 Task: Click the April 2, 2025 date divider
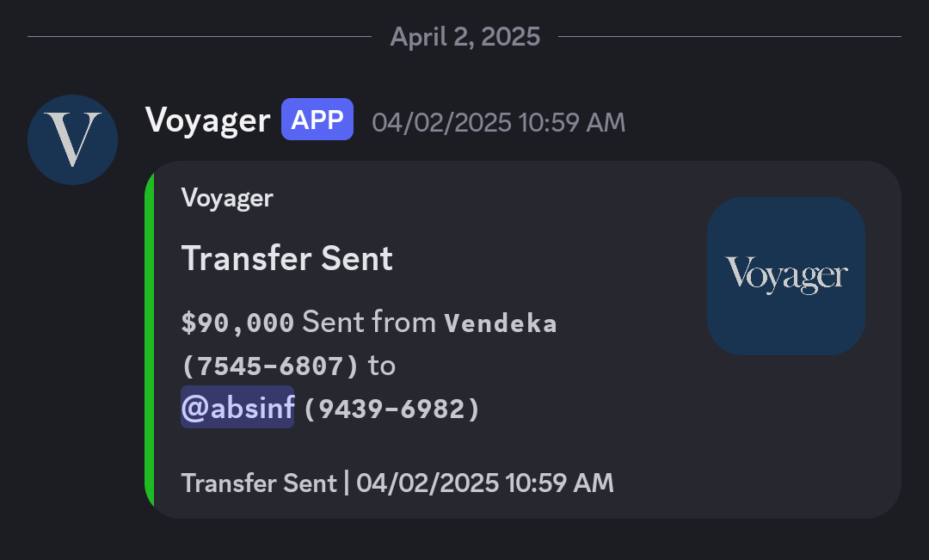[465, 37]
